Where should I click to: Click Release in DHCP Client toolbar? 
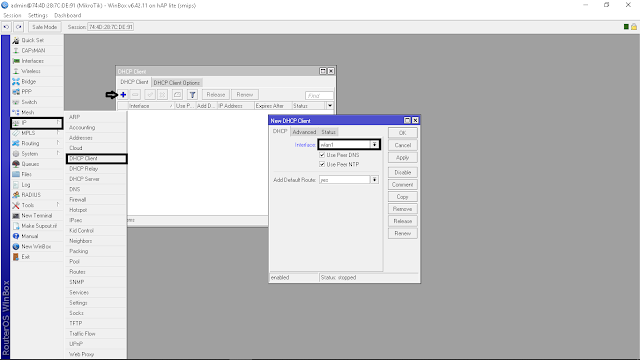216,95
